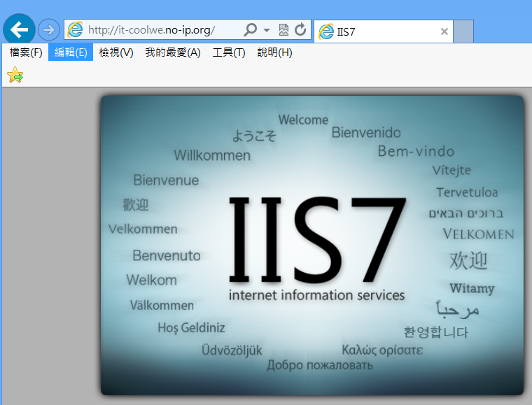
Task: Click the 'VELKOMEN' text on right
Action: pyautogui.click(x=478, y=234)
